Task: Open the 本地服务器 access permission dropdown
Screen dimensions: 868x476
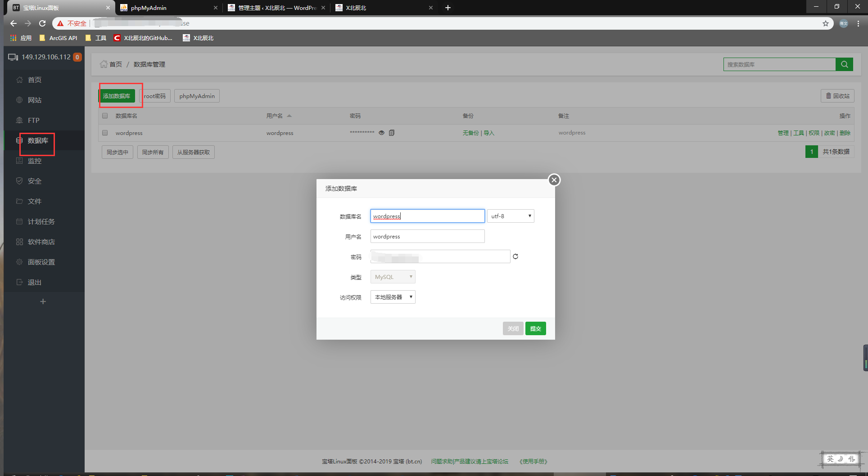Action: coord(393,297)
